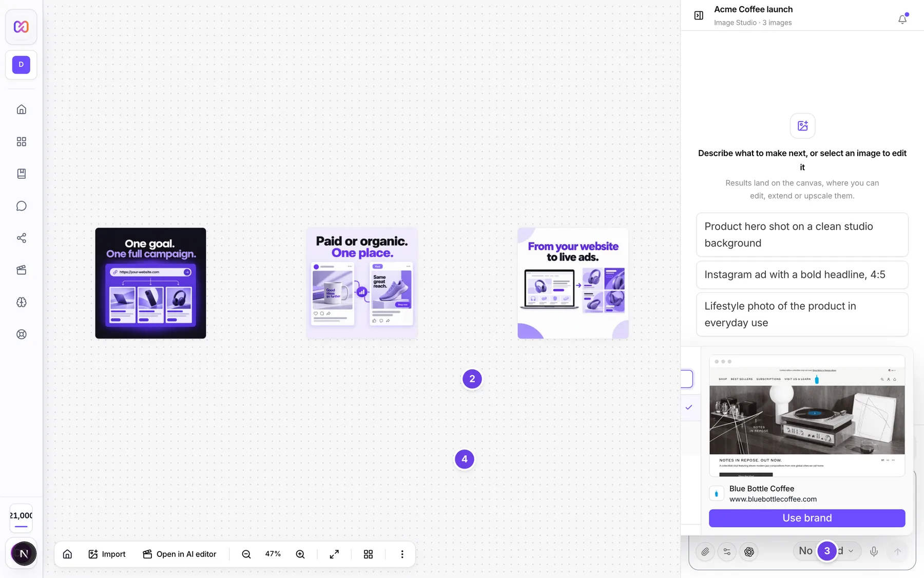
Task: Start voice input with microphone
Action: click(x=874, y=552)
